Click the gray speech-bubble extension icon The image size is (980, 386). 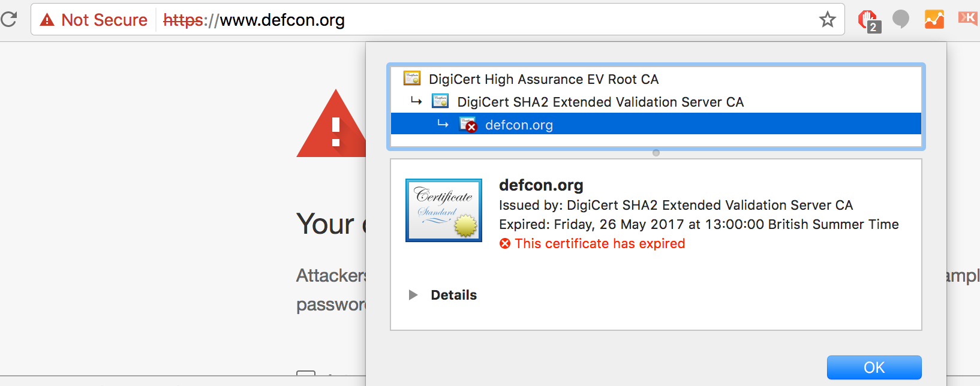900,19
